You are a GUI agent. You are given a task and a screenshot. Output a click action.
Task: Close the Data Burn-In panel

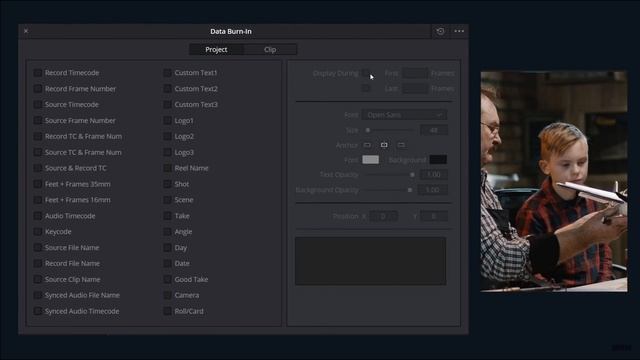26,31
